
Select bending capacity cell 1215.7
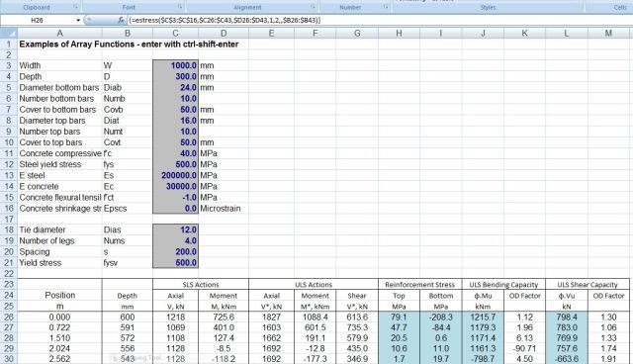(483, 318)
